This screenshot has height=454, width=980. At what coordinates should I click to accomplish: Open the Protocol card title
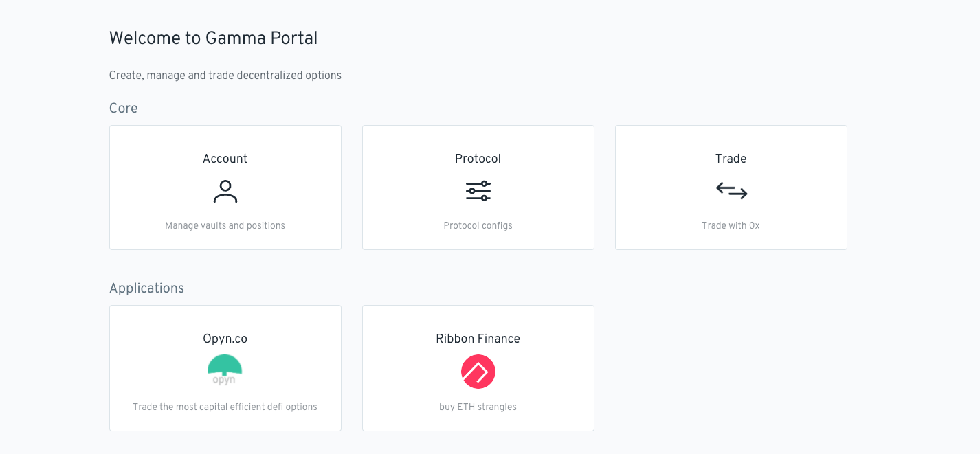coord(478,159)
